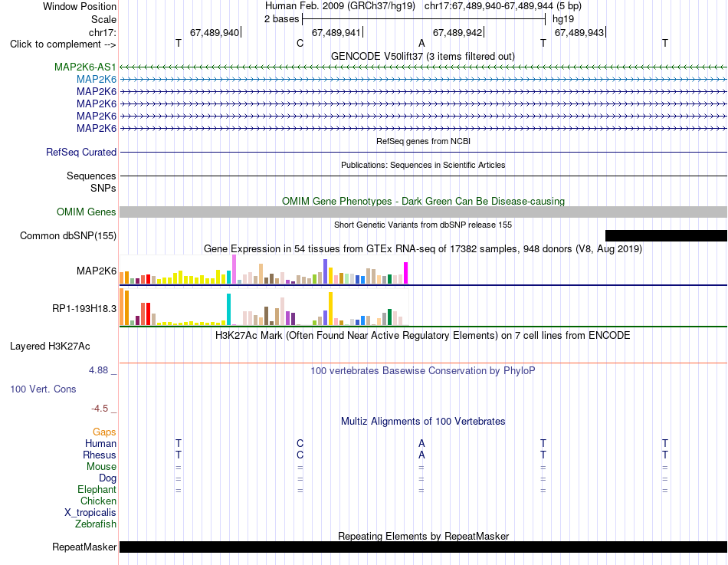The height and width of the screenshot is (565, 728).
Task: Click the gray OMIM Genes bar
Action: (x=424, y=212)
